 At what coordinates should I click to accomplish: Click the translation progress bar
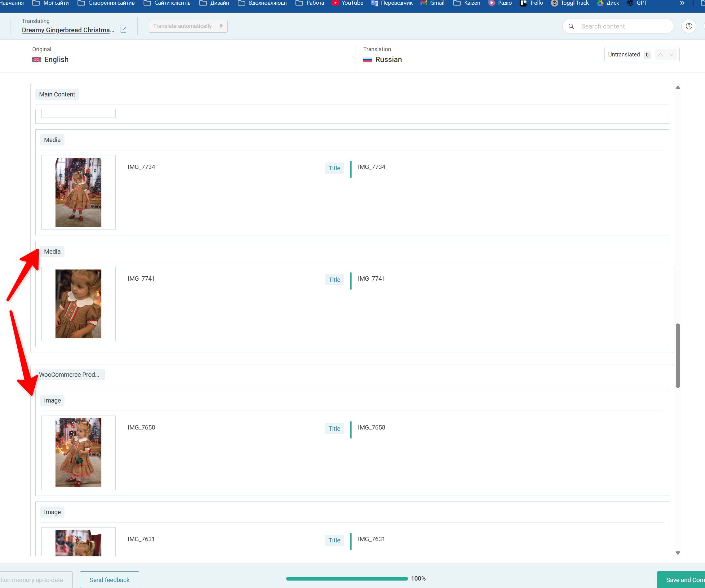[347, 579]
